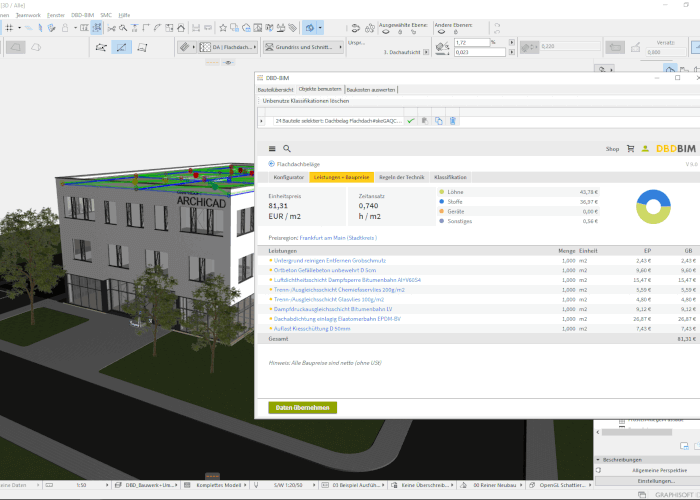Click the Daten übernehmen button
Image resolution: width=700 pixels, height=500 pixels.
[303, 408]
